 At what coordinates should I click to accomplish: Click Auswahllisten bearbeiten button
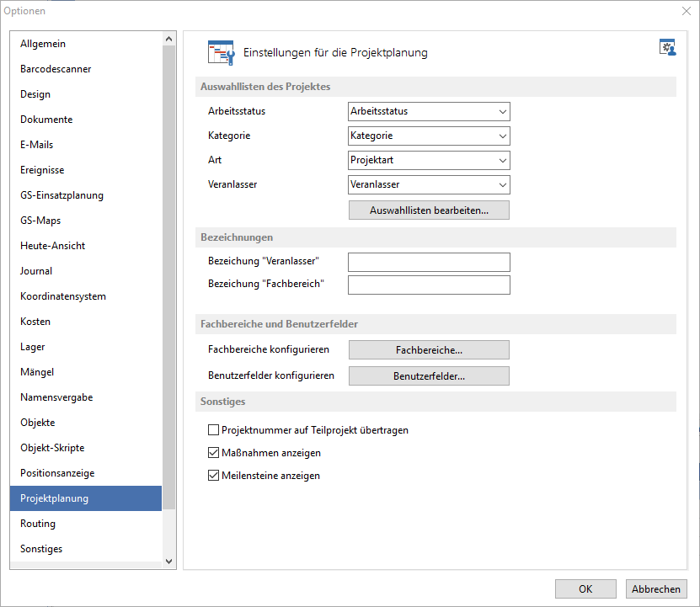coord(429,210)
